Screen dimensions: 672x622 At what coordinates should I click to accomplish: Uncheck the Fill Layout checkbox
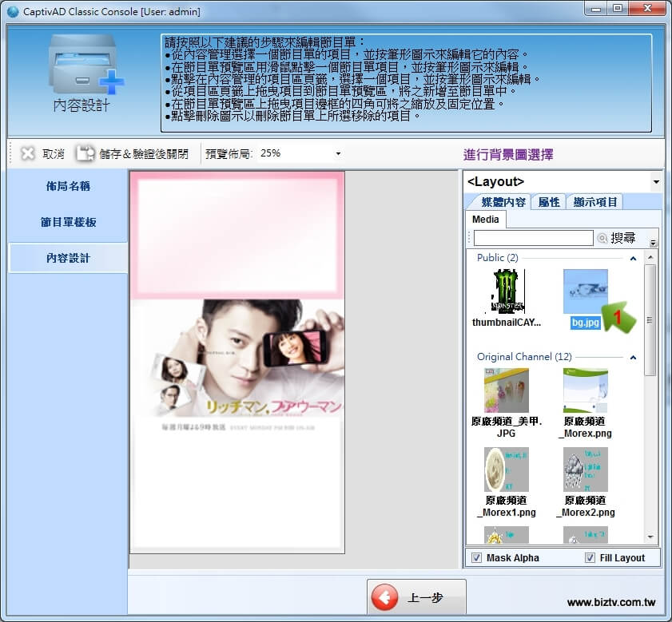tap(590, 557)
